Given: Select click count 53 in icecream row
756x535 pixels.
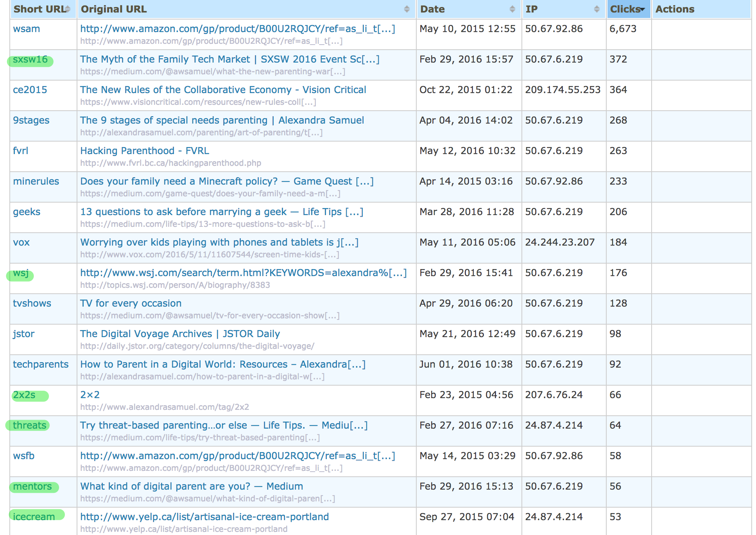Looking at the screenshot, I should point(615,517).
